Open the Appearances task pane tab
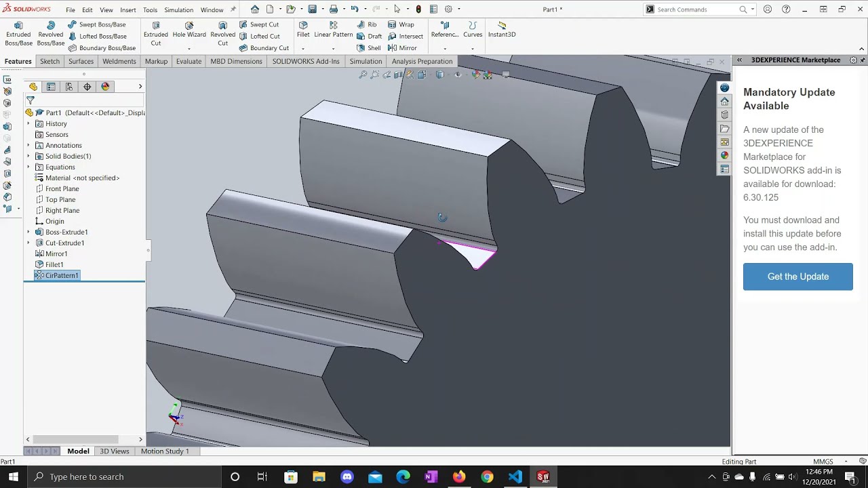 click(725, 155)
